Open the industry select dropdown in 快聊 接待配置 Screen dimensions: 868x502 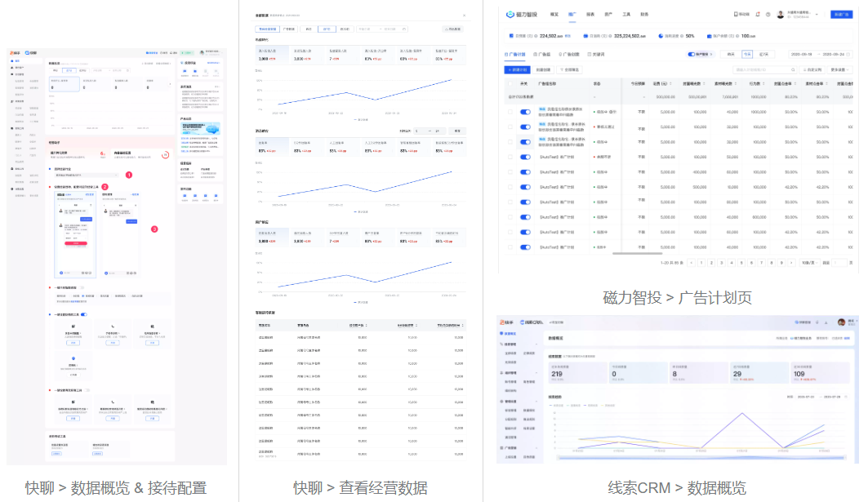pyautogui.click(x=87, y=175)
